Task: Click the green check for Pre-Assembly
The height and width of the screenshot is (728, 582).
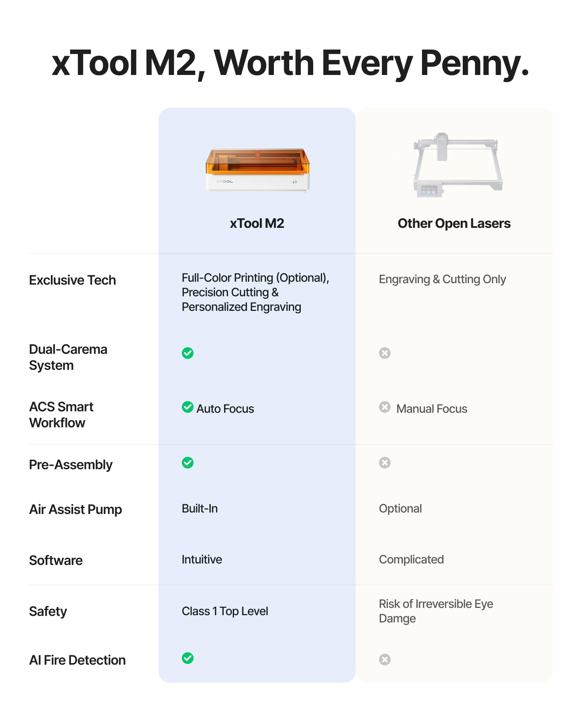Action: (188, 463)
